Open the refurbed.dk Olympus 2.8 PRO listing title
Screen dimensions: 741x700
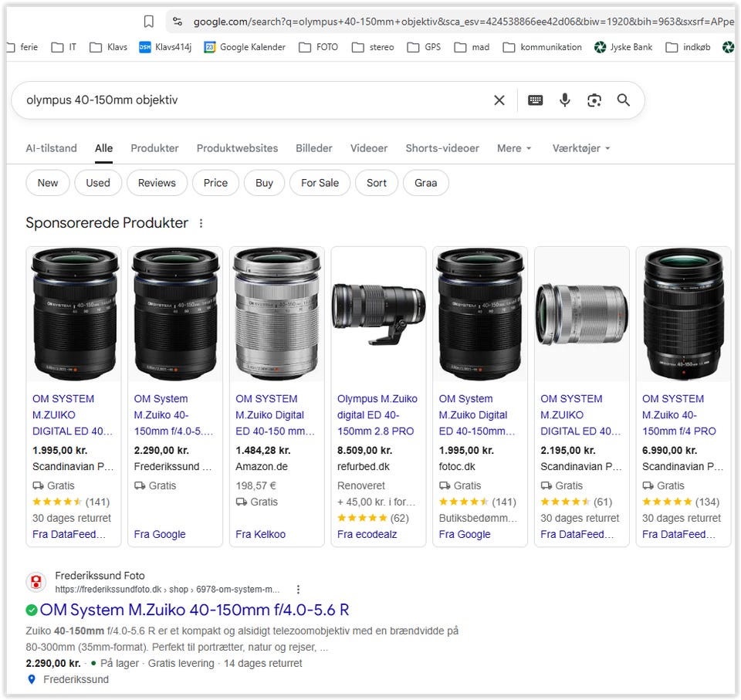pyautogui.click(x=377, y=415)
